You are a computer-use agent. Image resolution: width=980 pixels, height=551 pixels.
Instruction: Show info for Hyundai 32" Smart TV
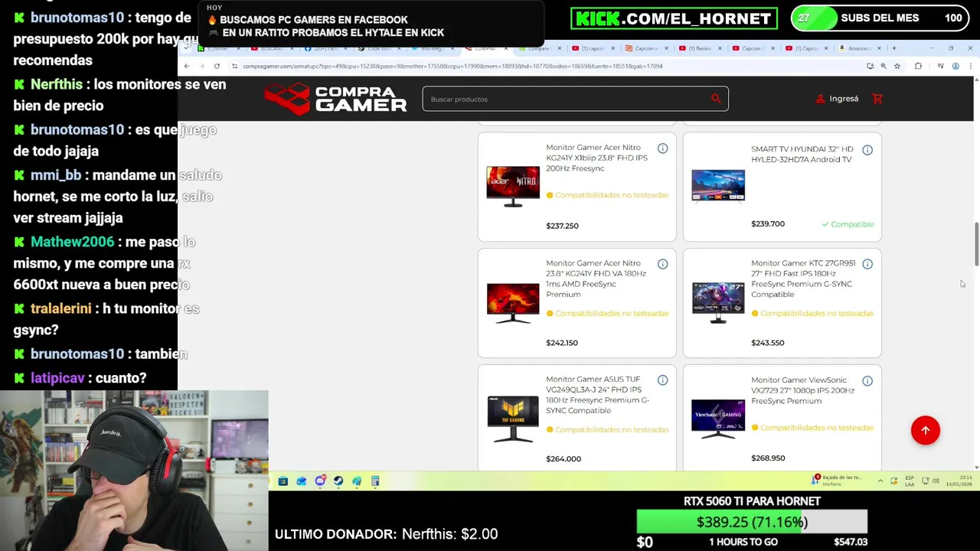tap(867, 150)
